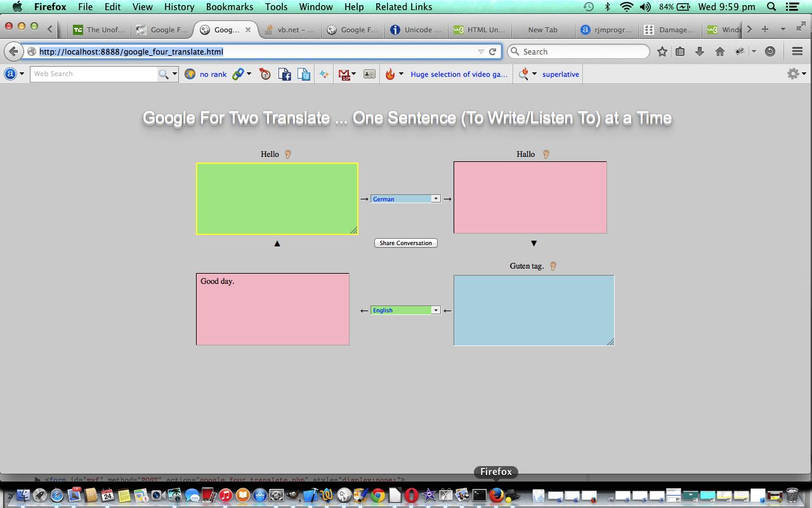Open the Related Links menu
The height and width of the screenshot is (508, 812).
(403, 7)
